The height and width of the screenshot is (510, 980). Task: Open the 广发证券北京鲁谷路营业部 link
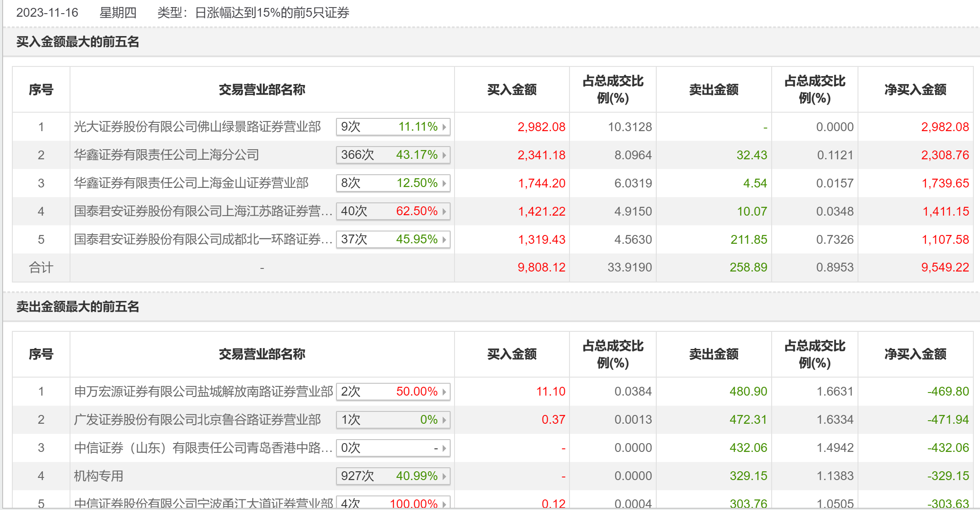coord(197,420)
